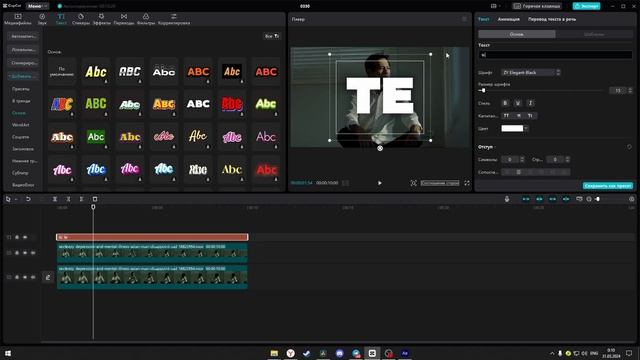The height and width of the screenshot is (360, 640).
Task: Toggle bold text style
Action: pos(505,103)
